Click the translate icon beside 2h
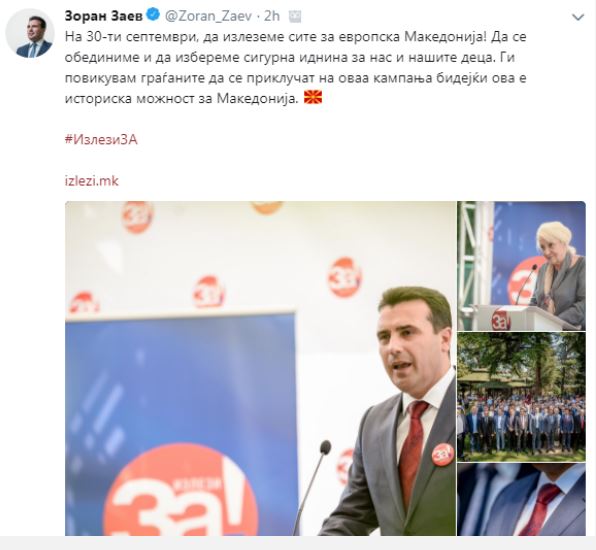The image size is (596, 550). pos(295,16)
